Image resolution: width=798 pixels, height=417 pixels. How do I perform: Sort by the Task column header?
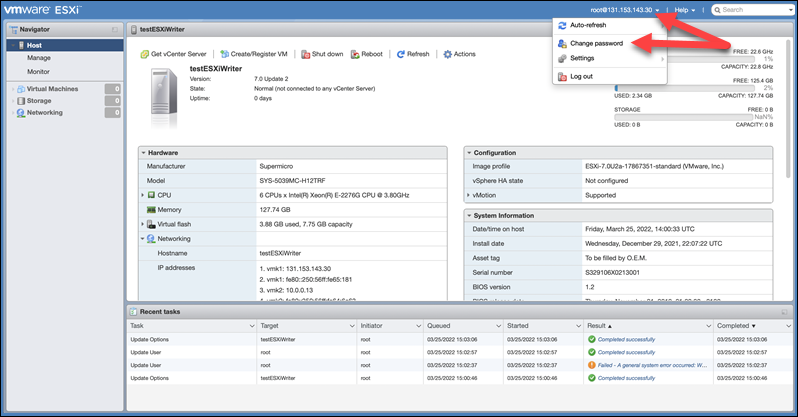click(x=137, y=326)
